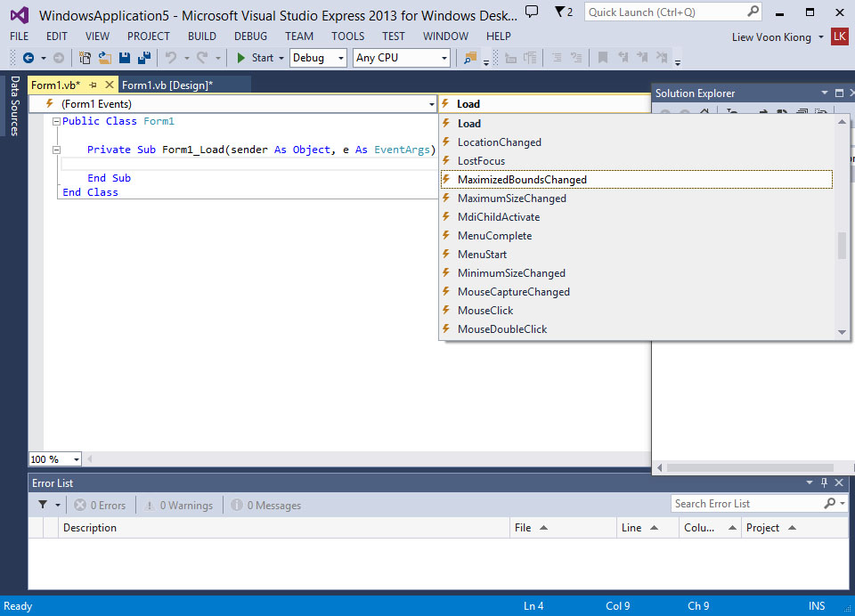Open the undo history dropdown arrow
The width and height of the screenshot is (855, 616).
pos(186,59)
